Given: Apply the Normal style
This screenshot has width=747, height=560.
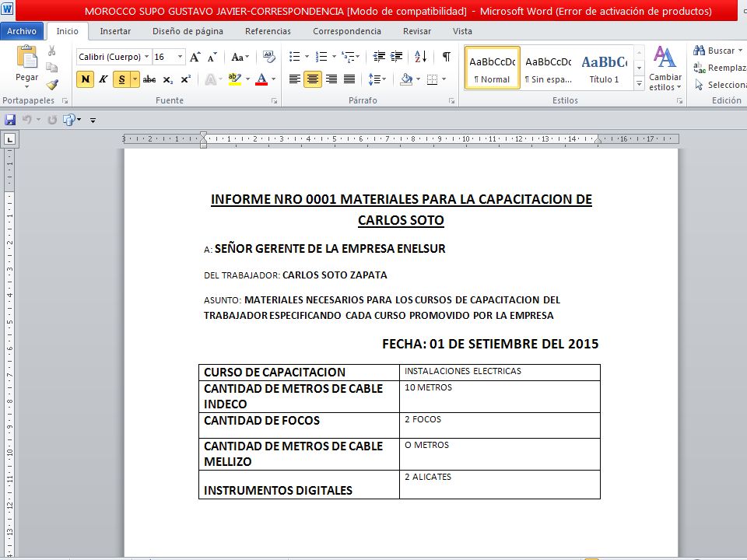Looking at the screenshot, I should click(492, 68).
